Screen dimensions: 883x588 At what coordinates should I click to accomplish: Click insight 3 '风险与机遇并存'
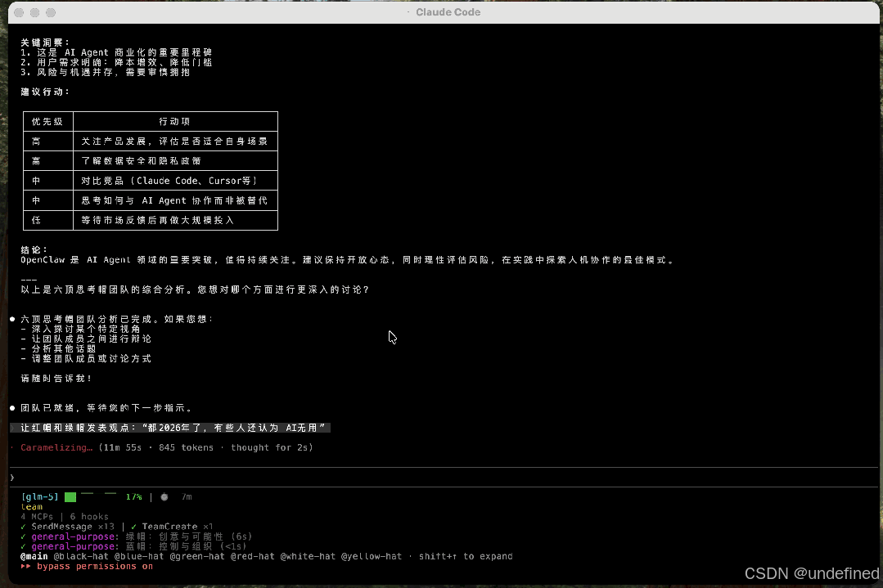[x=106, y=72]
